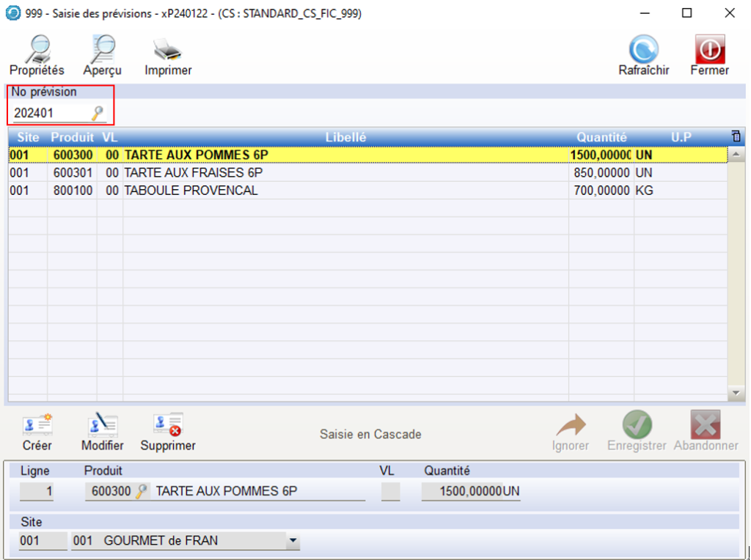
Task: Open the Propriétés toolbar icon
Action: pos(37,51)
